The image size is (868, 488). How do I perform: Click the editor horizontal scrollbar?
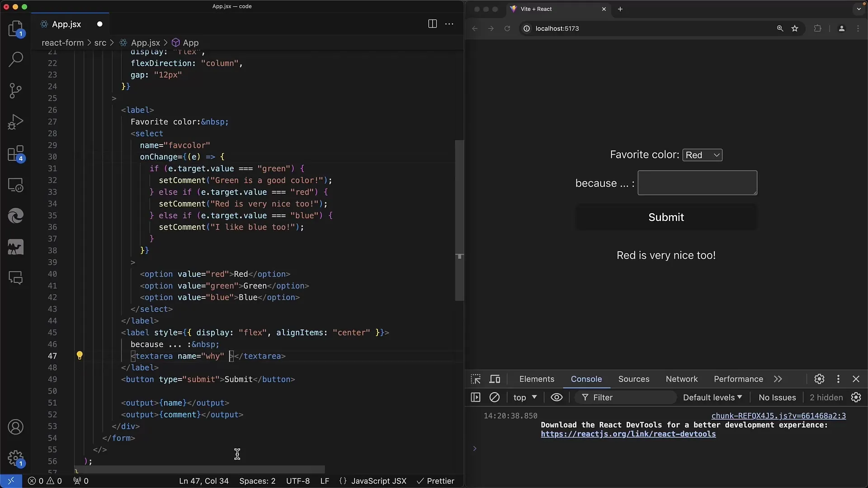coord(199,470)
